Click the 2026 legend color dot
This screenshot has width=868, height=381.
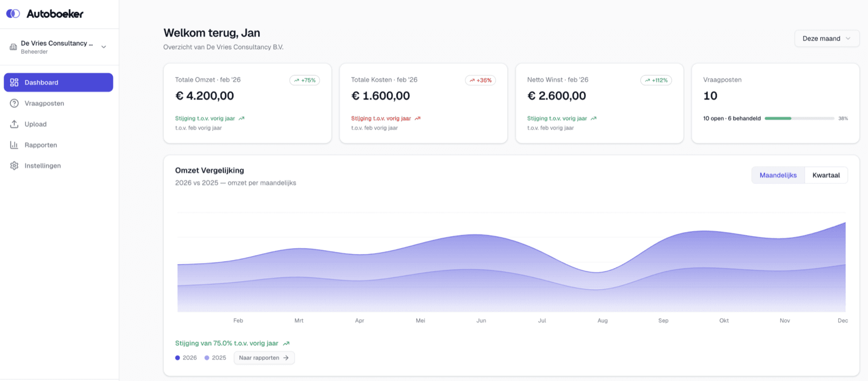coord(177,358)
